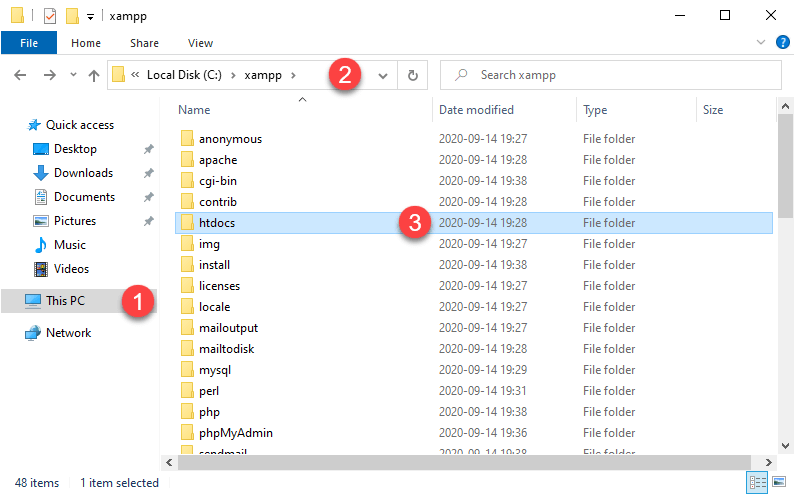The width and height of the screenshot is (795, 495).
Task: Expand the ribbon with the chevron
Action: pos(761,42)
